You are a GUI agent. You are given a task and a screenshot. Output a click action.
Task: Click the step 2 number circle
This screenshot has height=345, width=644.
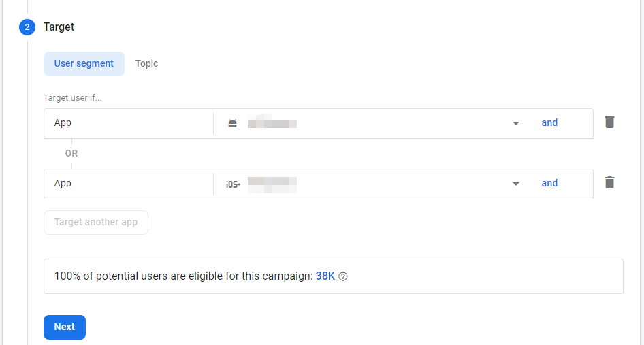(x=27, y=27)
